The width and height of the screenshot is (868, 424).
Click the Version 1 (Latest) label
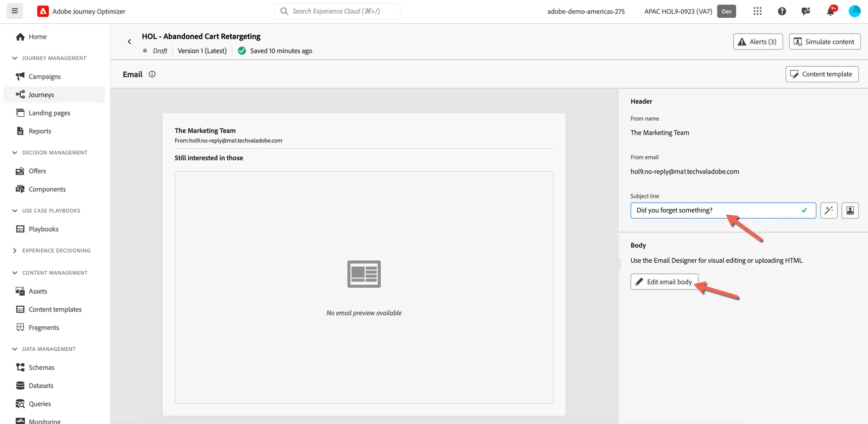pyautogui.click(x=202, y=51)
